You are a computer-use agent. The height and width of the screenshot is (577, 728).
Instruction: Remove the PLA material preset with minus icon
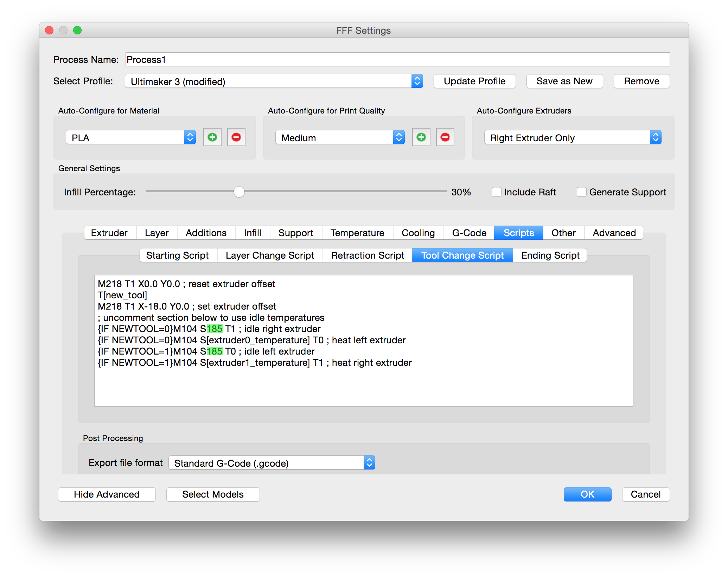[x=236, y=137]
